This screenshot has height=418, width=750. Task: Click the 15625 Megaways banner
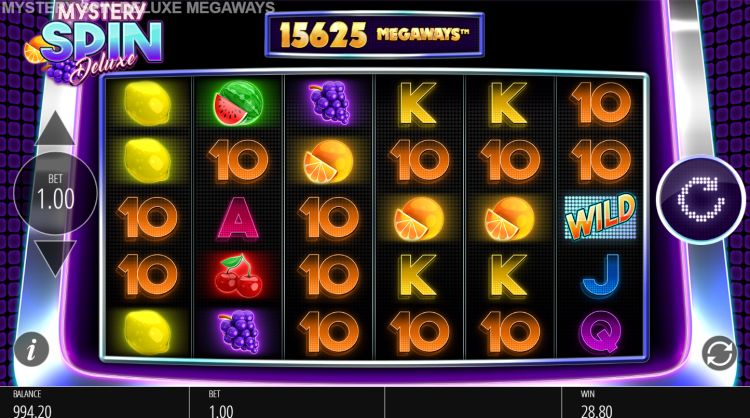[375, 35]
